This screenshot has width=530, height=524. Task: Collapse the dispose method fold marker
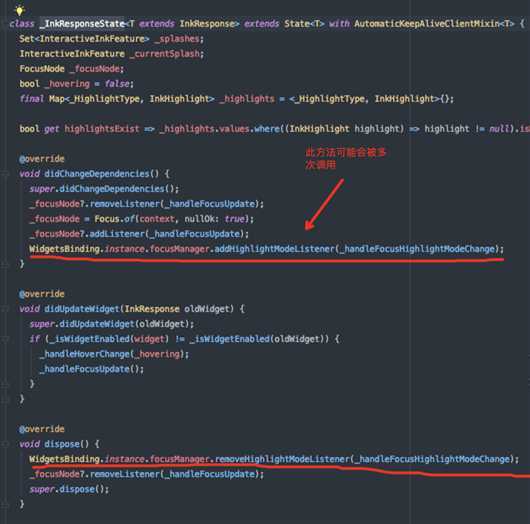tap(5, 444)
